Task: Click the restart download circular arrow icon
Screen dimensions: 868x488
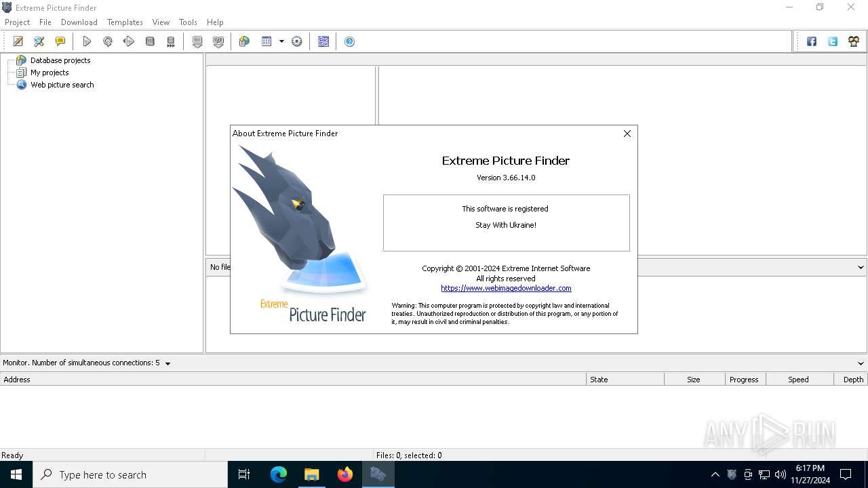Action: click(x=108, y=41)
